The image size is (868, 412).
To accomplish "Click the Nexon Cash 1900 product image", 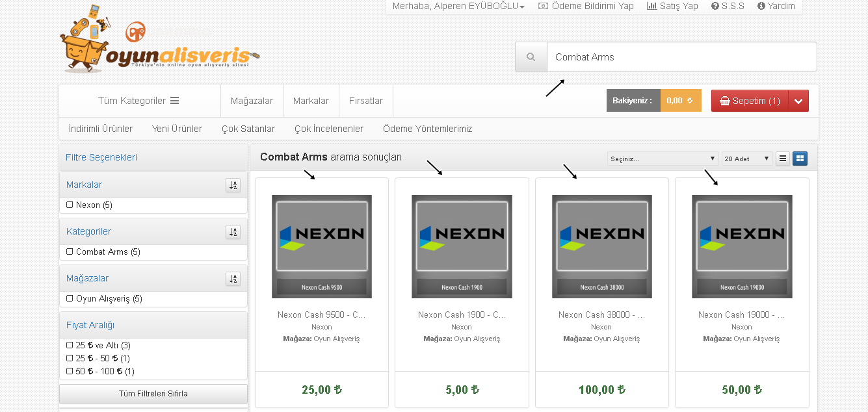I will coord(462,246).
